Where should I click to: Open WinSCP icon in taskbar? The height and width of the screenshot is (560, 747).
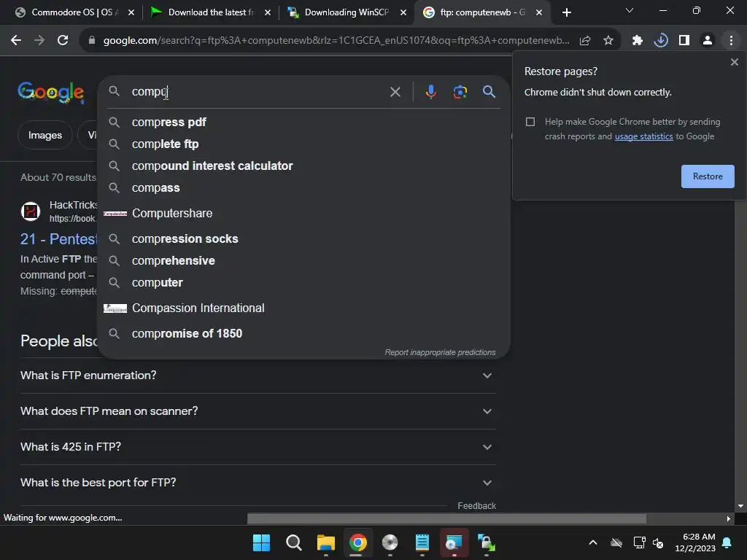(x=487, y=542)
